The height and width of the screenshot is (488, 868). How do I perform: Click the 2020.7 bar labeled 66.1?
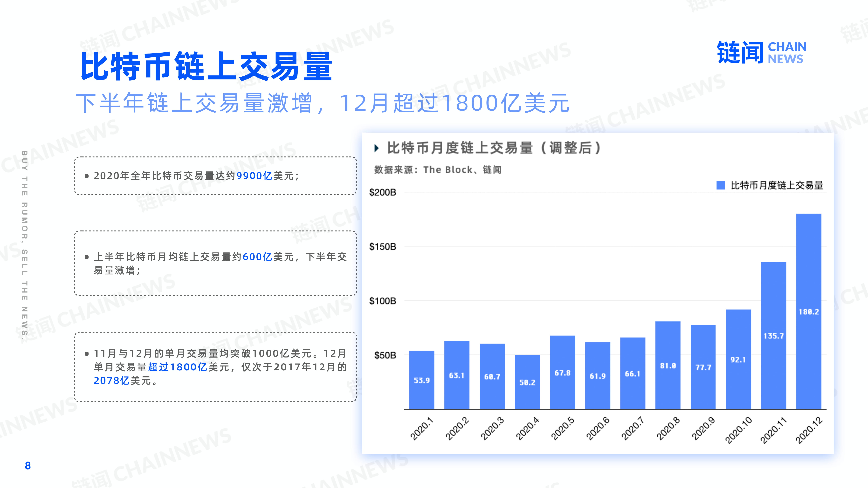tap(633, 373)
